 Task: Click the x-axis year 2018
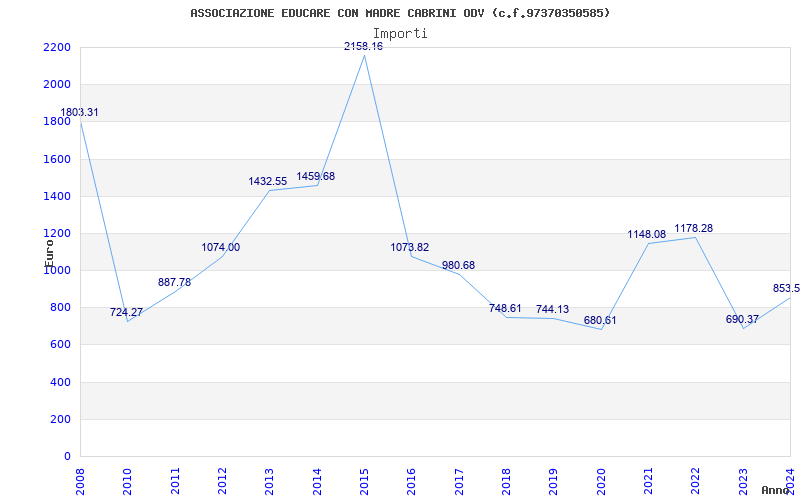[506, 481]
